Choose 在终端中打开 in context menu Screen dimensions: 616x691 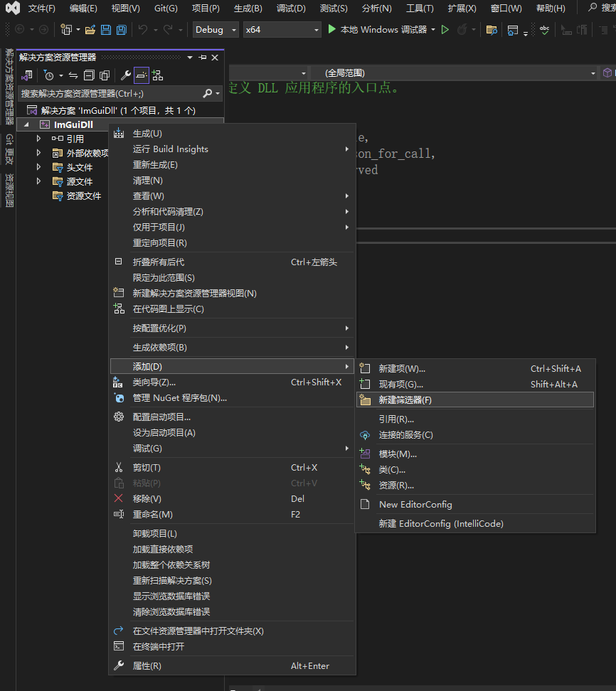coord(232,647)
